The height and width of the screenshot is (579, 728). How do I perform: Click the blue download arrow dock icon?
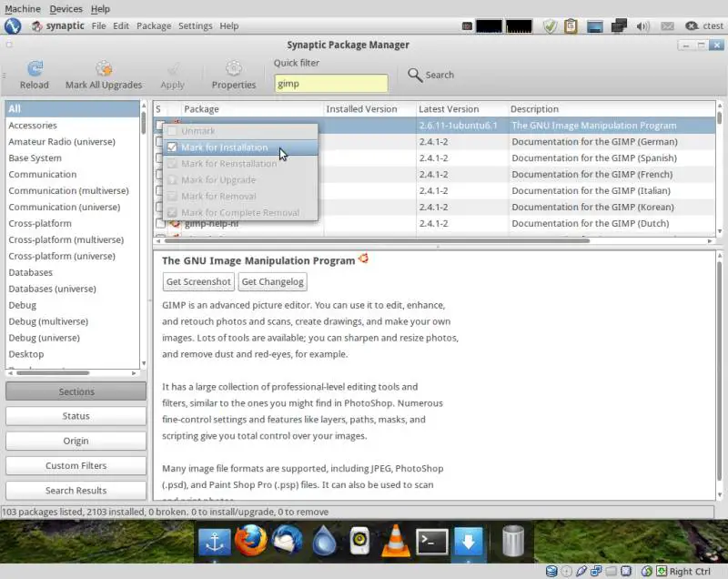coord(469,541)
